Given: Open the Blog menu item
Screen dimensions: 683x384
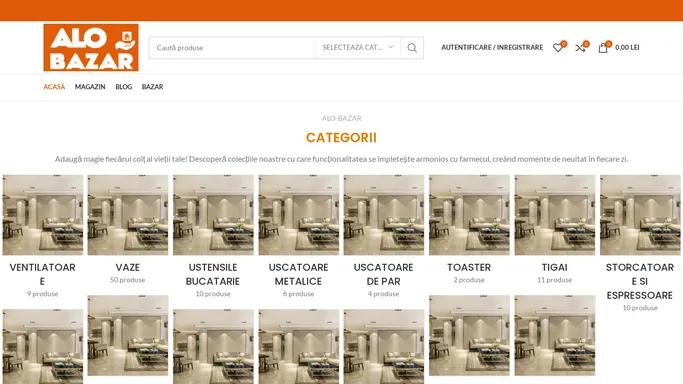Looking at the screenshot, I should coord(124,87).
